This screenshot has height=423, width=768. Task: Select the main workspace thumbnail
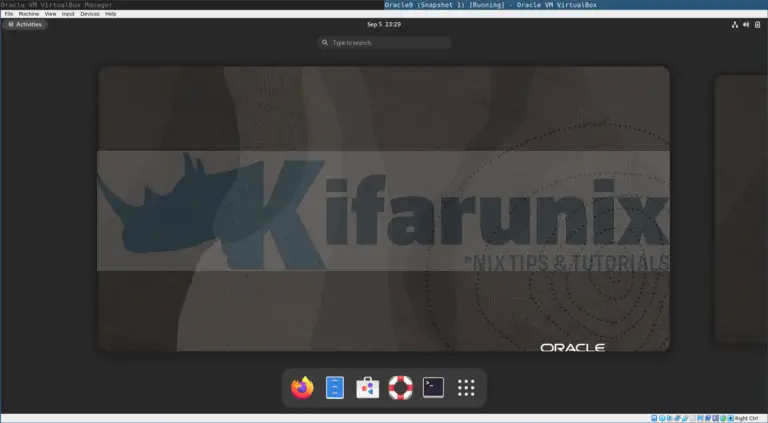383,208
